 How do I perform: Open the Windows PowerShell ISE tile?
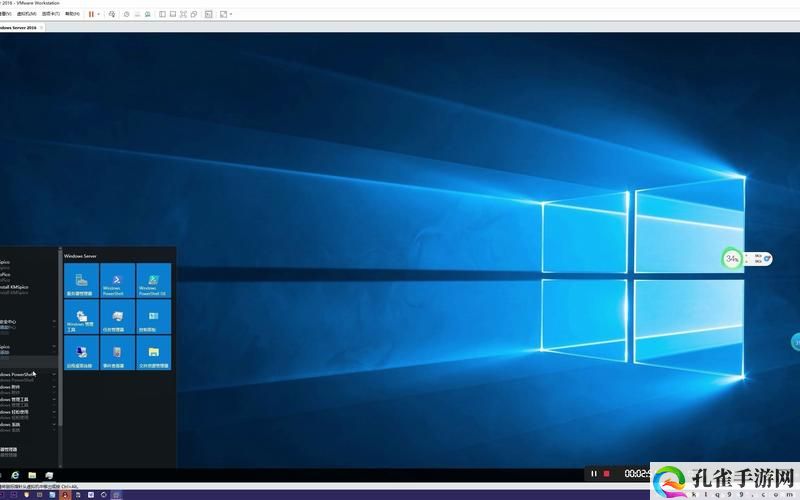click(154, 281)
